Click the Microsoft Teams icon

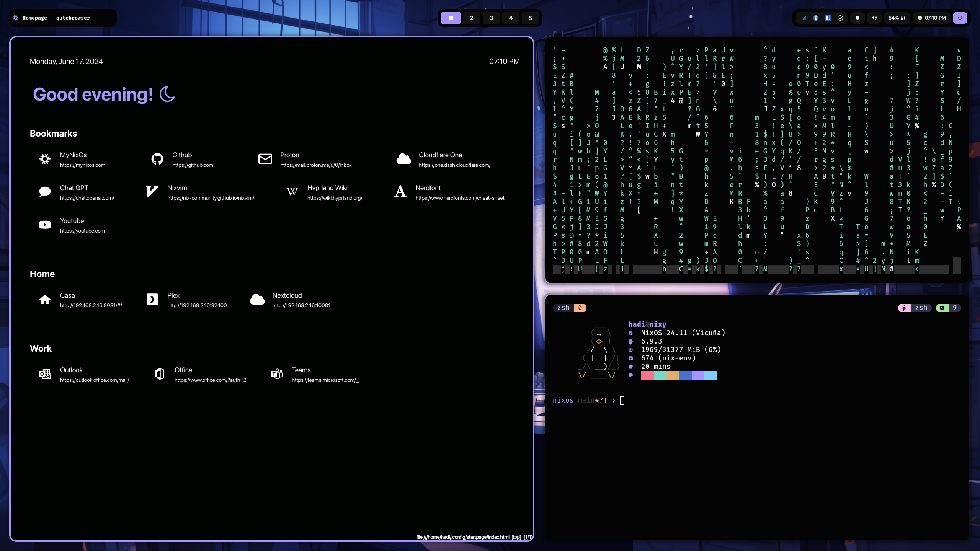[x=276, y=374]
